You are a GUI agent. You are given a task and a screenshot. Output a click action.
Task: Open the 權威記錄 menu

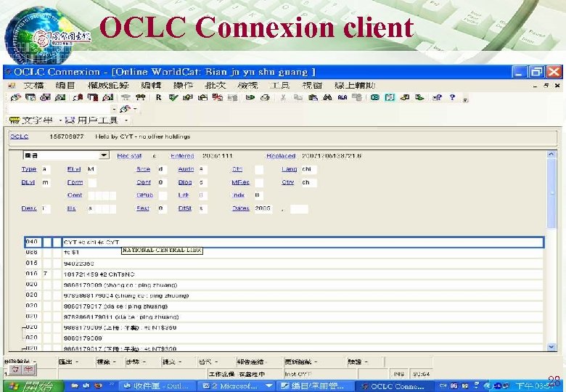click(x=108, y=86)
